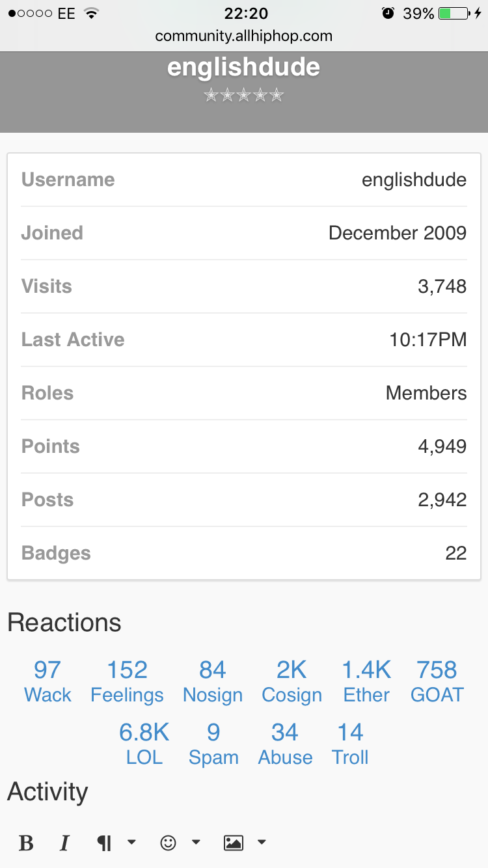Click the emoji smiley icon

point(168,843)
